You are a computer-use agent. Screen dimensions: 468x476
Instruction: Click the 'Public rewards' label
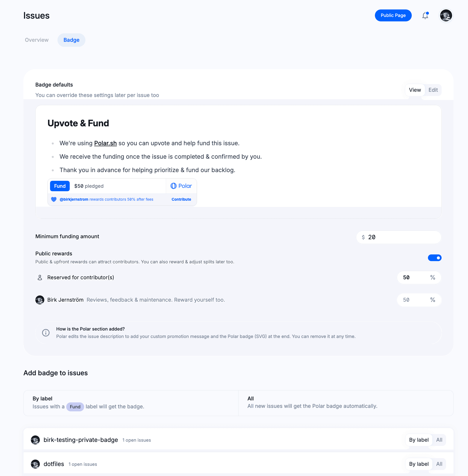click(x=54, y=254)
